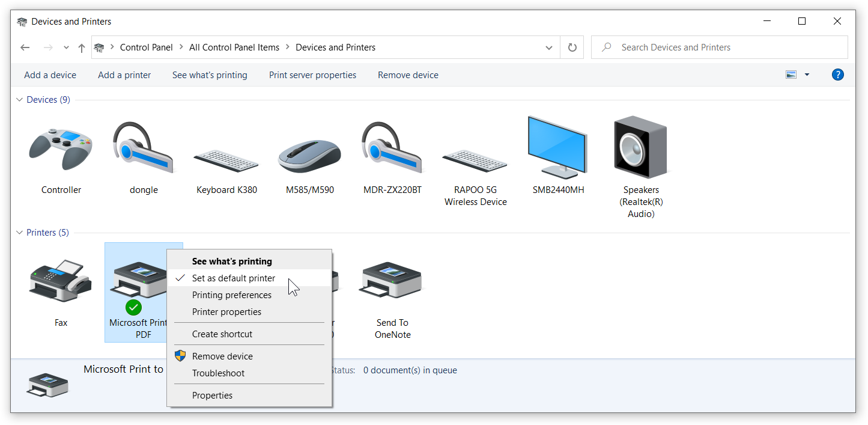Click the 'Devices (9)' group header label
Image resolution: width=868 pixels, height=425 pixels.
click(x=48, y=100)
